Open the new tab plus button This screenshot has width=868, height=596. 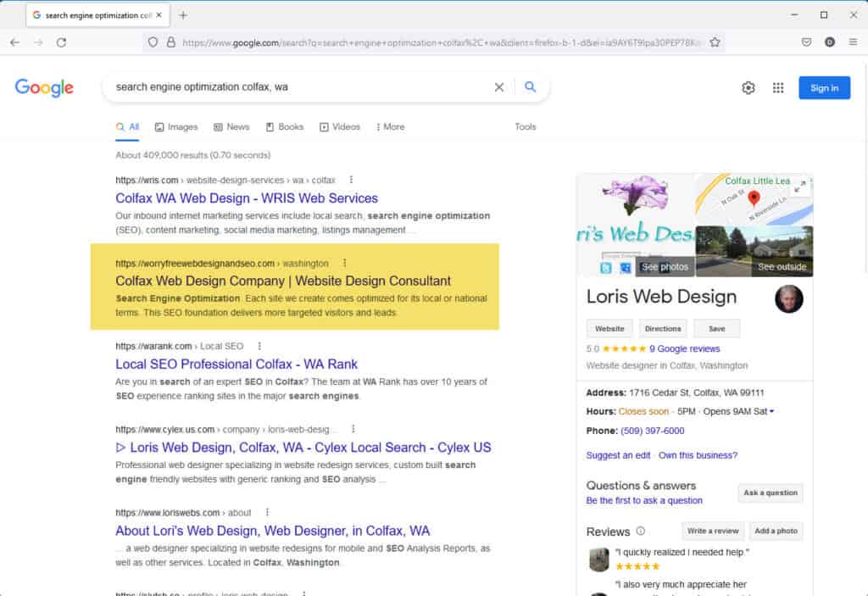click(183, 15)
